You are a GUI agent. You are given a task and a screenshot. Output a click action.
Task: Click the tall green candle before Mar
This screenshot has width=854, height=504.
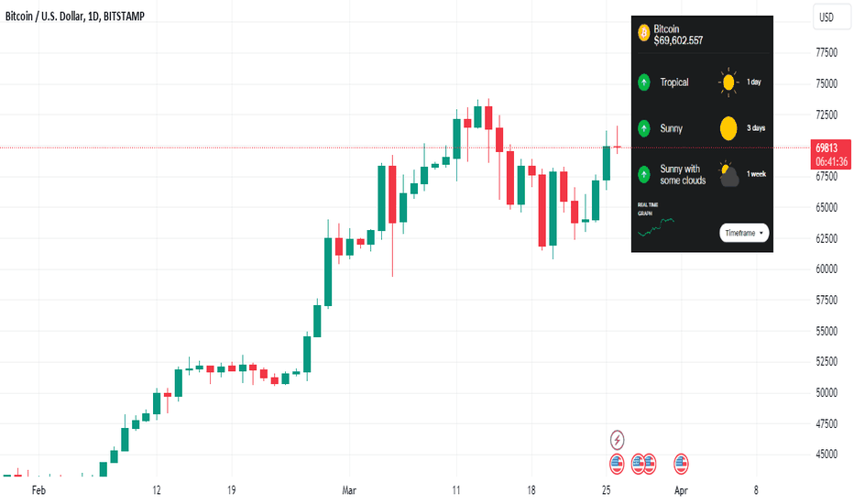pos(328,271)
